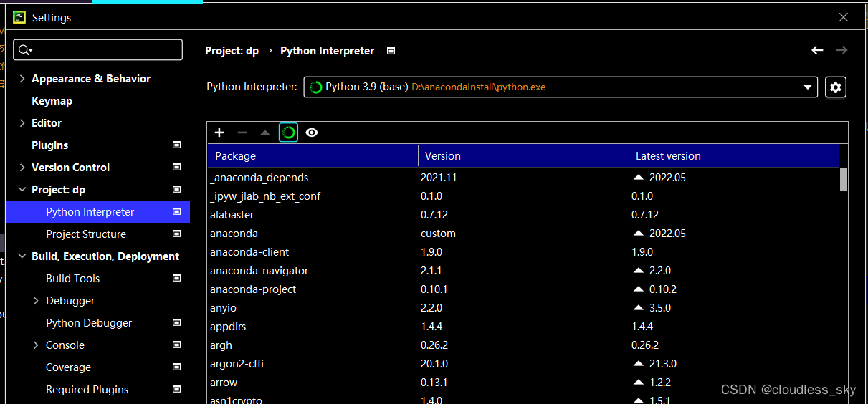Click the search magnifier icon
Image resolution: width=868 pixels, height=404 pixels.
coord(26,49)
